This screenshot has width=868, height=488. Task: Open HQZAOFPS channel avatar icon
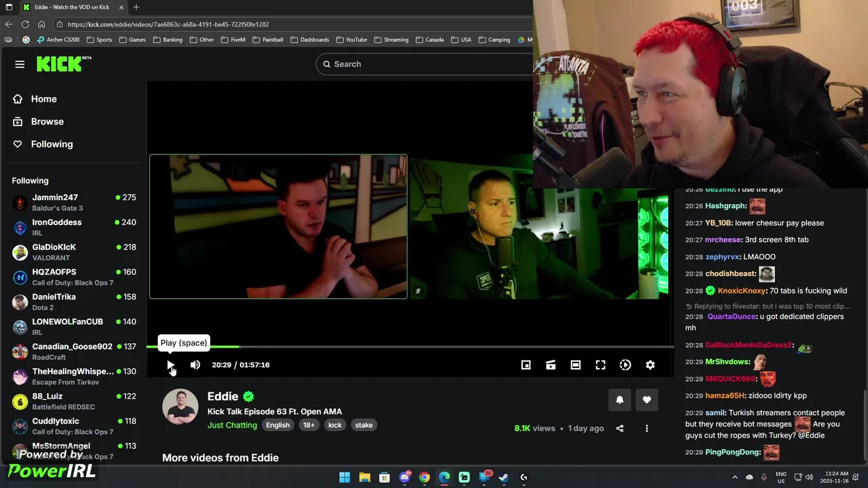point(20,277)
